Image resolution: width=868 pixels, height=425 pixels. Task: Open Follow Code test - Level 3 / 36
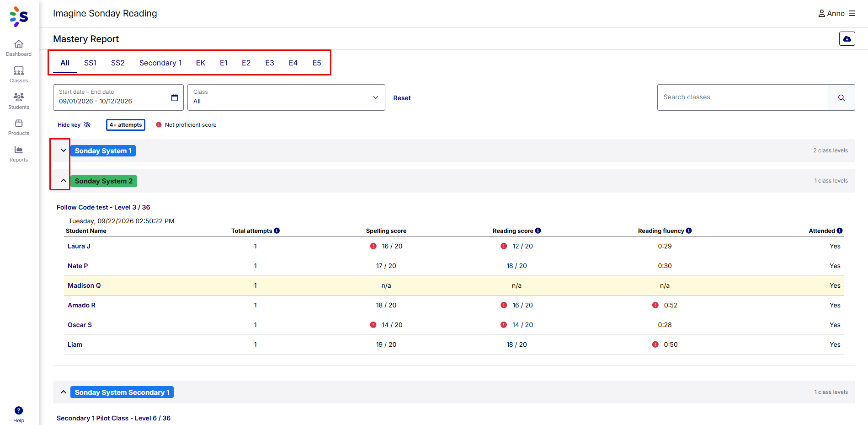pos(103,207)
